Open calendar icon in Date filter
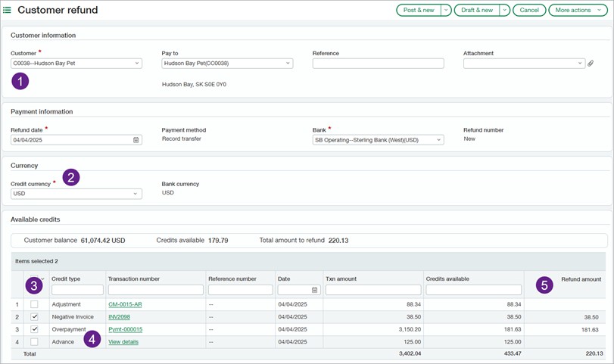 (x=314, y=290)
